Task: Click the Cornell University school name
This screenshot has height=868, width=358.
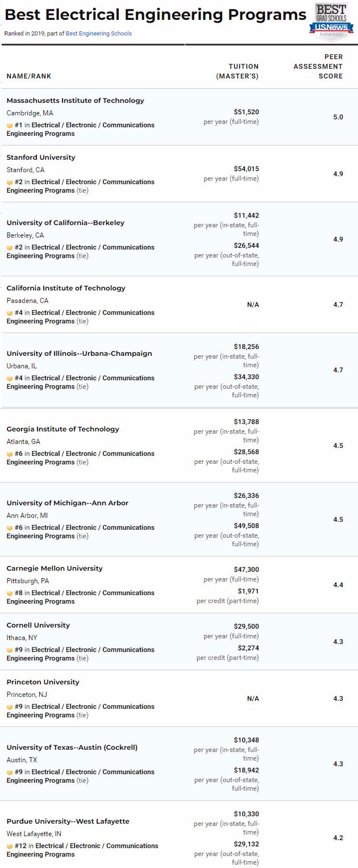Action: (x=38, y=625)
